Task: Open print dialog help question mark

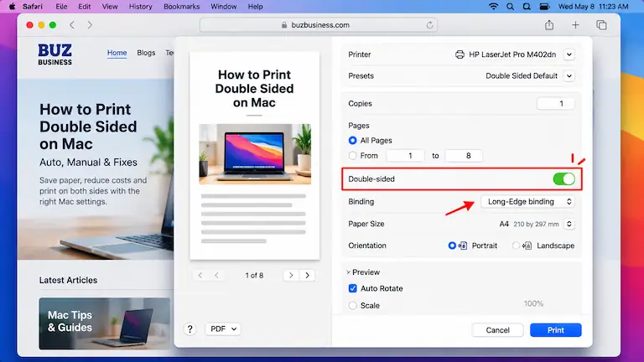Action: click(x=190, y=329)
